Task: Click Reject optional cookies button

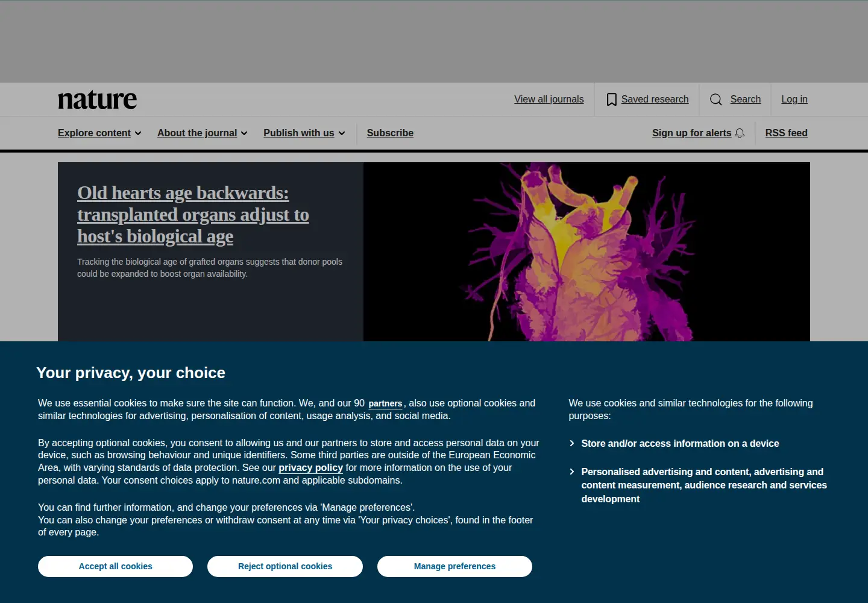Action: click(285, 566)
